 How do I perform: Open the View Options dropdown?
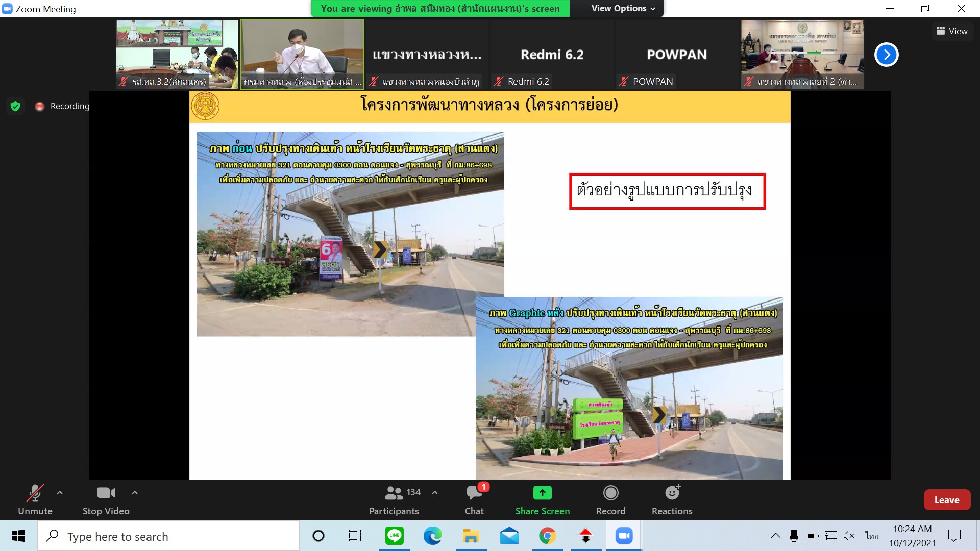[623, 8]
